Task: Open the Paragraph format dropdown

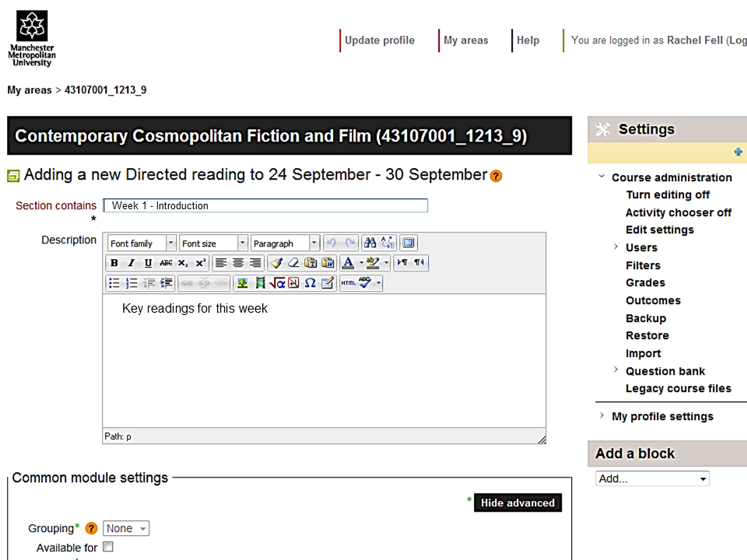Action: tap(285, 243)
